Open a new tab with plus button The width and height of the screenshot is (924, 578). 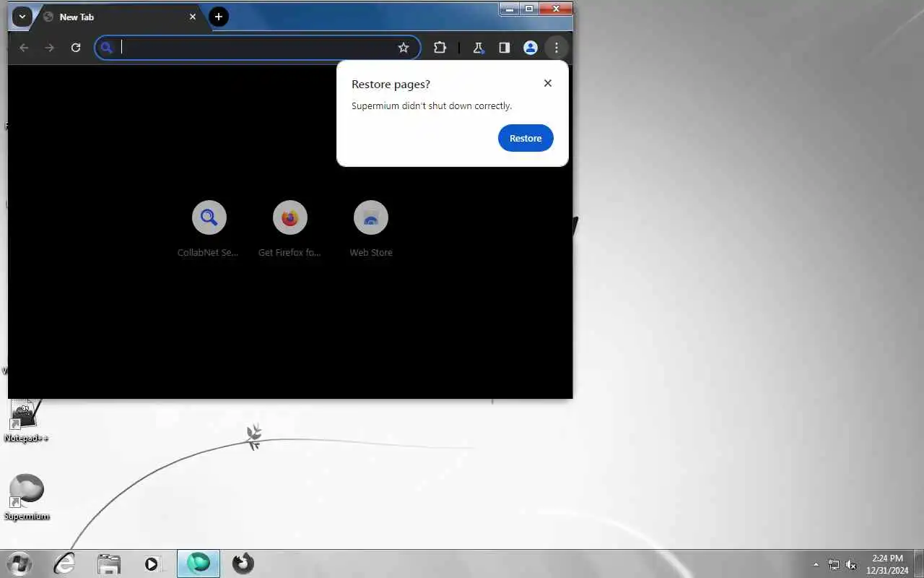pos(219,17)
